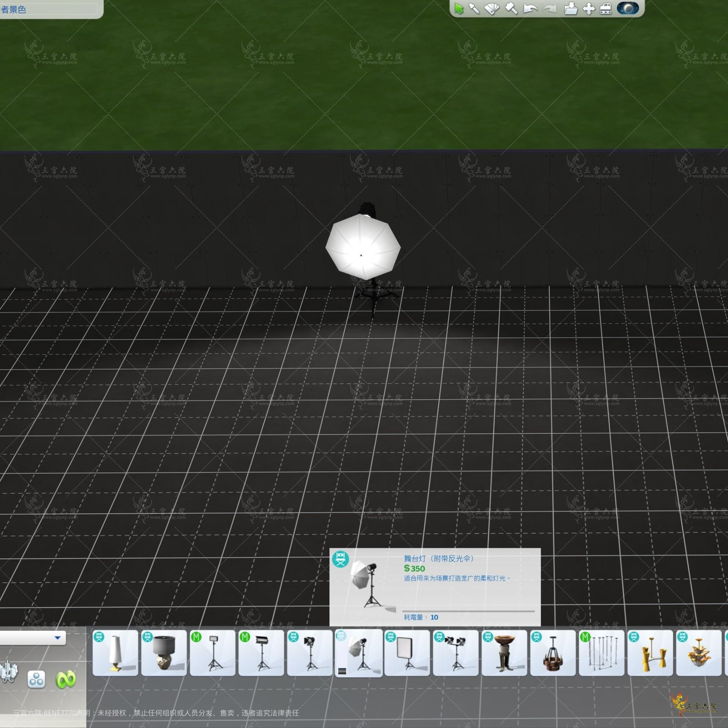The height and width of the screenshot is (728, 728).
Task: Click the chandelier lighting category icon
Action: click(8, 672)
